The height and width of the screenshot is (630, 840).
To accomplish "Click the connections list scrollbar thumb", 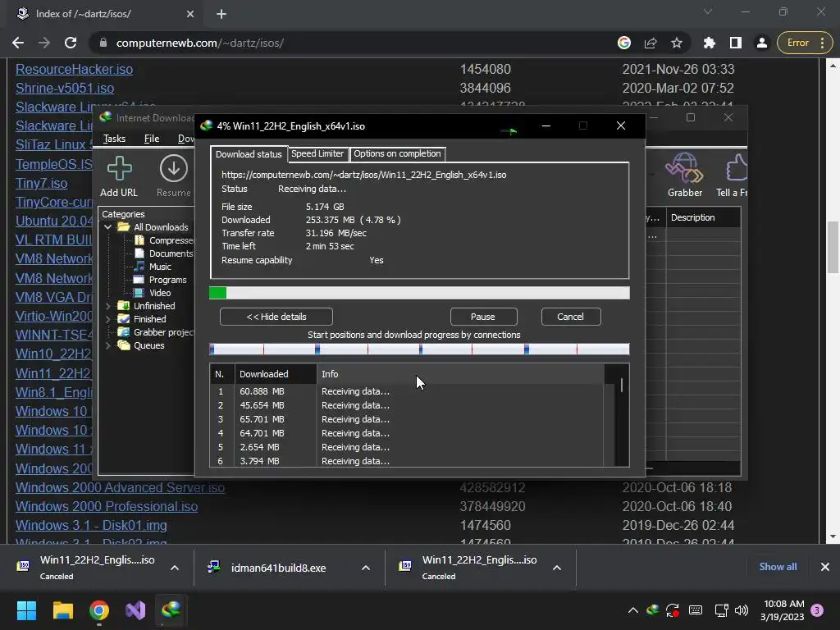I will click(622, 386).
